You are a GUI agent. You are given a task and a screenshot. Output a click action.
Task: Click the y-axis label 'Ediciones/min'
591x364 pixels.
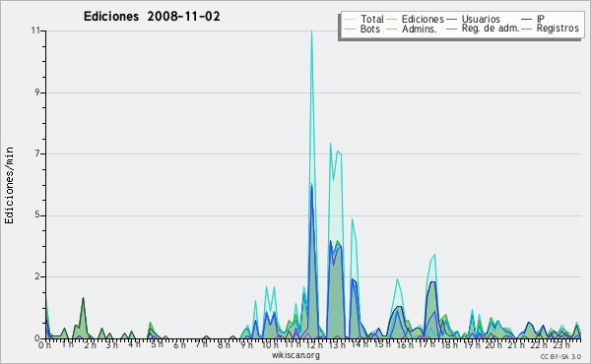9,185
